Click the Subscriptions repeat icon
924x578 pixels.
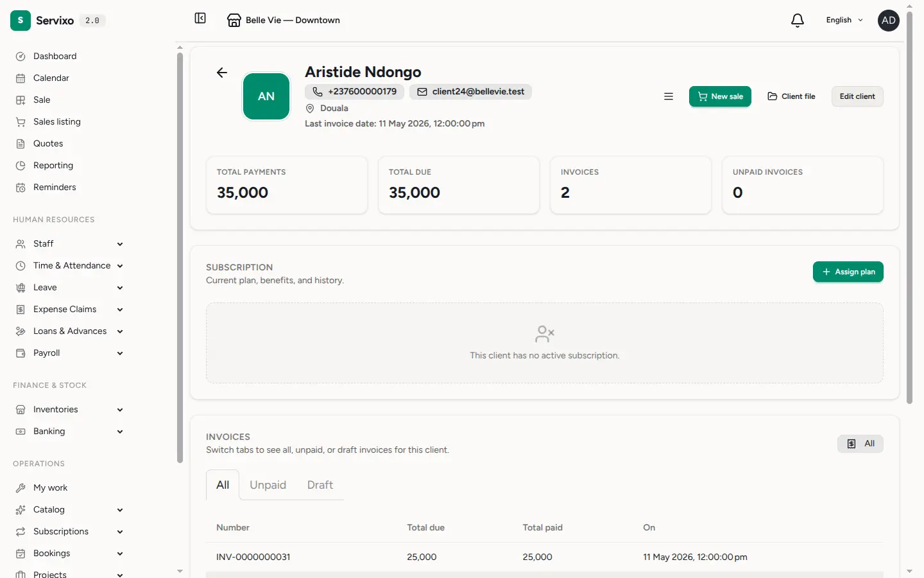pos(21,532)
